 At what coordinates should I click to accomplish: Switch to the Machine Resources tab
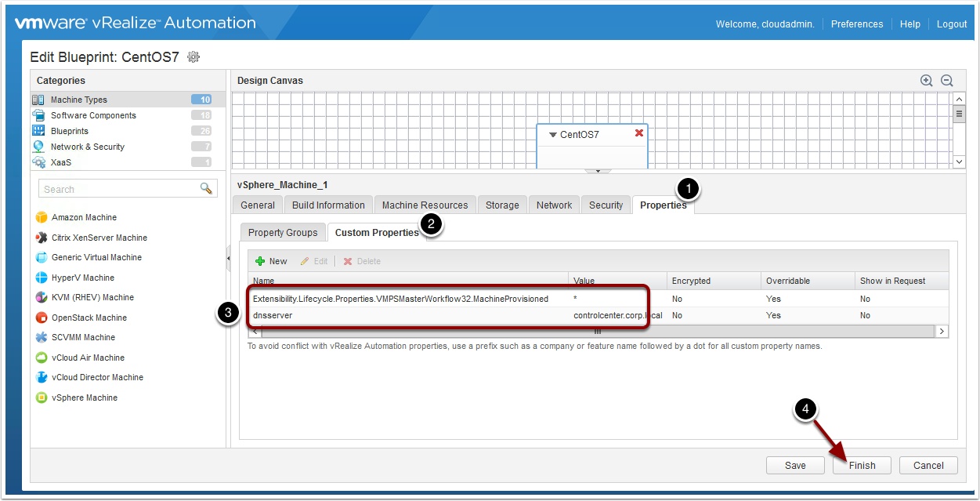pyautogui.click(x=425, y=205)
